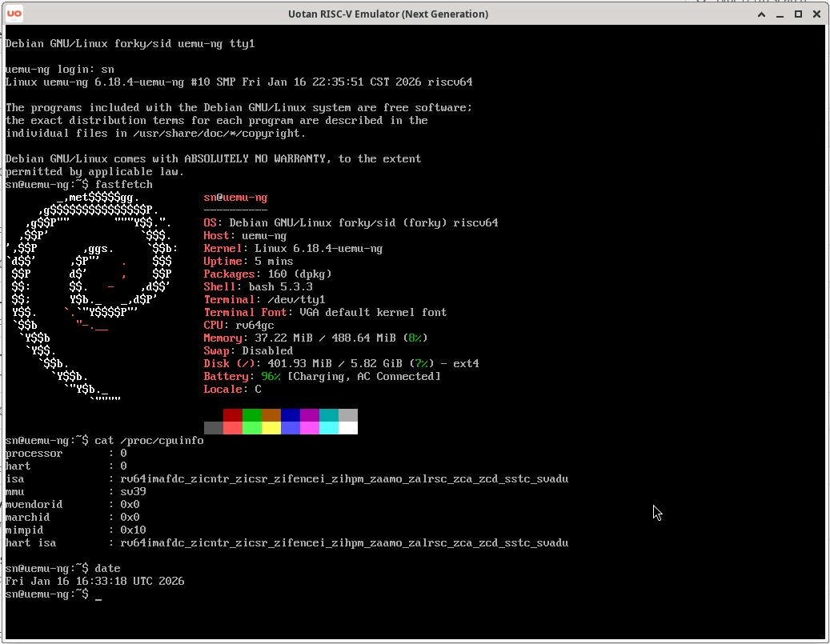Click the Uotan emulator app icon in title bar
The image size is (830, 644).
click(14, 14)
